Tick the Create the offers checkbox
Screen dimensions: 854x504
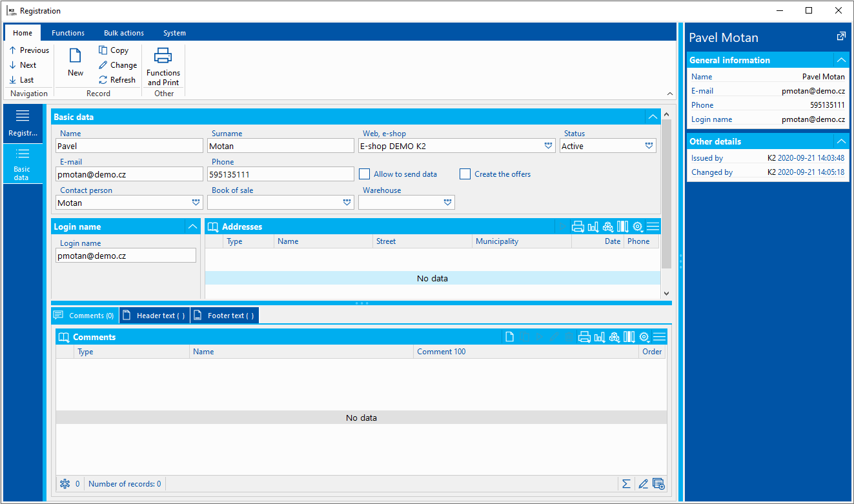[x=465, y=174]
